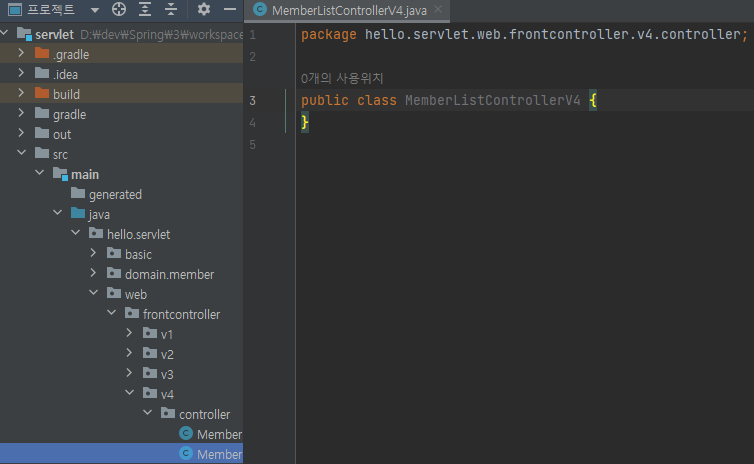Screen dimensions: 754x464
Task: Collapse the frontcontroller package
Action: tap(112, 313)
